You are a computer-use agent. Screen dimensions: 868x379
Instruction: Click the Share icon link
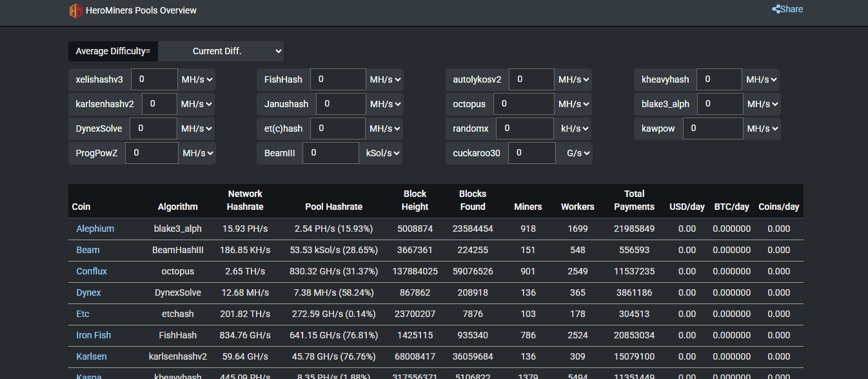pos(787,9)
